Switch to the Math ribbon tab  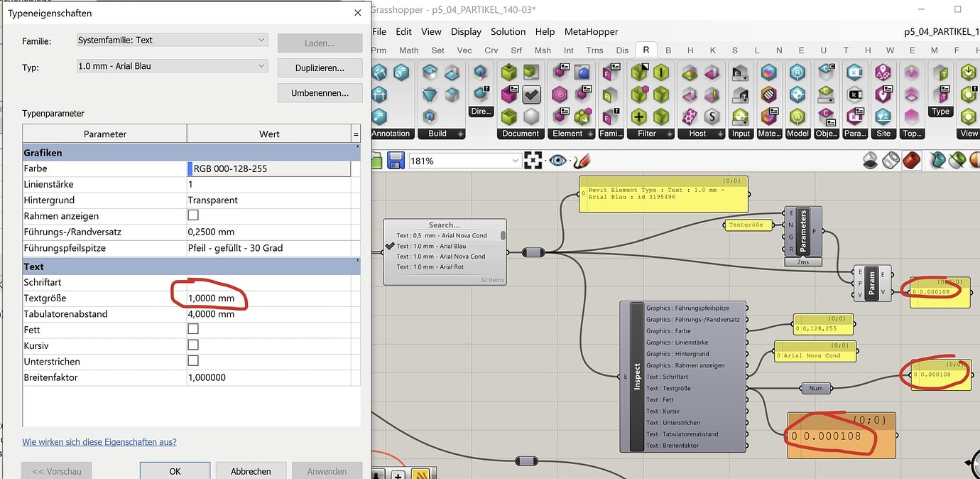tap(408, 50)
